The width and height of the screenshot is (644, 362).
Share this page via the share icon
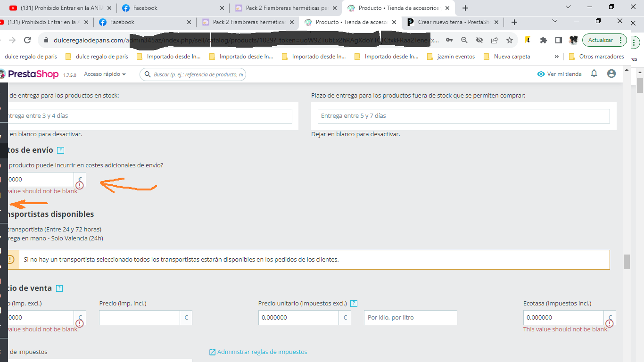click(x=495, y=40)
